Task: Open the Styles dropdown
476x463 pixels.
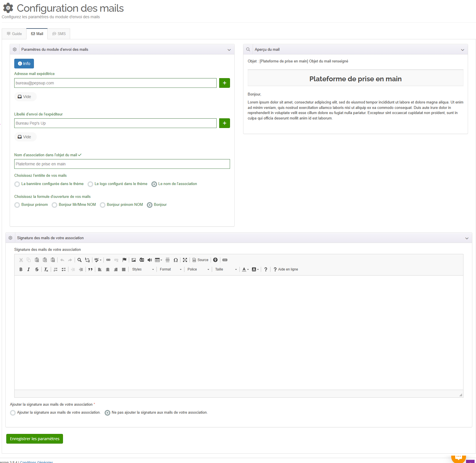Action: click(143, 269)
